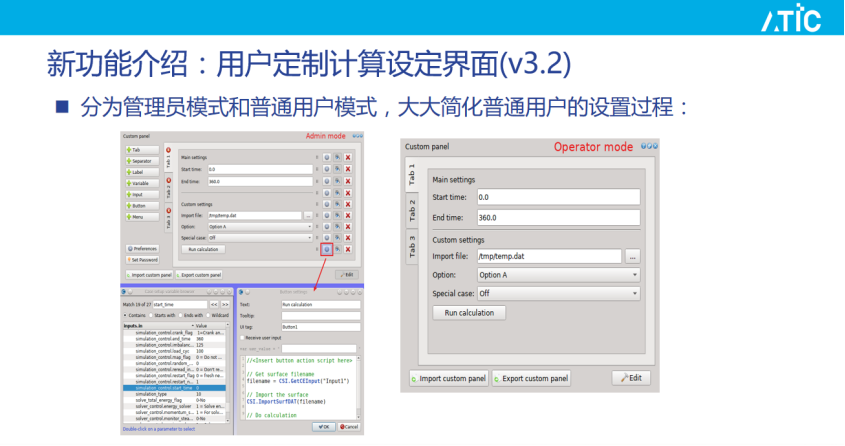Click variable link icon in End time row
Image resolution: width=845 pixels, height=446 pixels.
click(x=337, y=182)
